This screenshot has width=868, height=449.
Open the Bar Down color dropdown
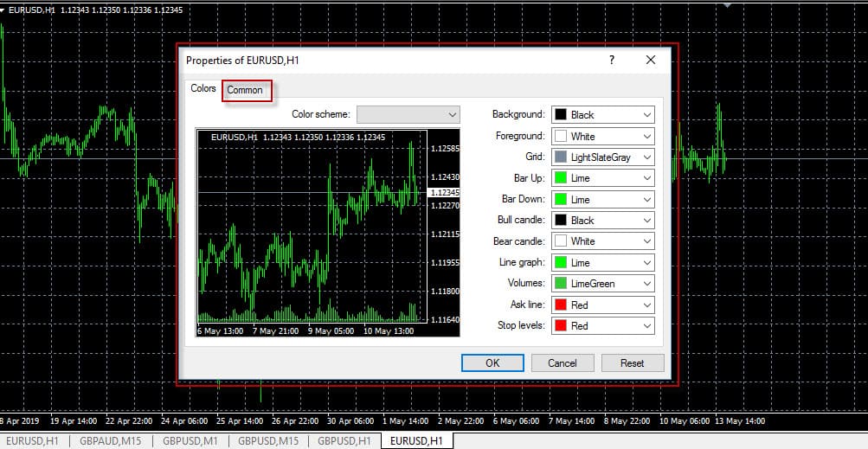pyautogui.click(x=602, y=199)
